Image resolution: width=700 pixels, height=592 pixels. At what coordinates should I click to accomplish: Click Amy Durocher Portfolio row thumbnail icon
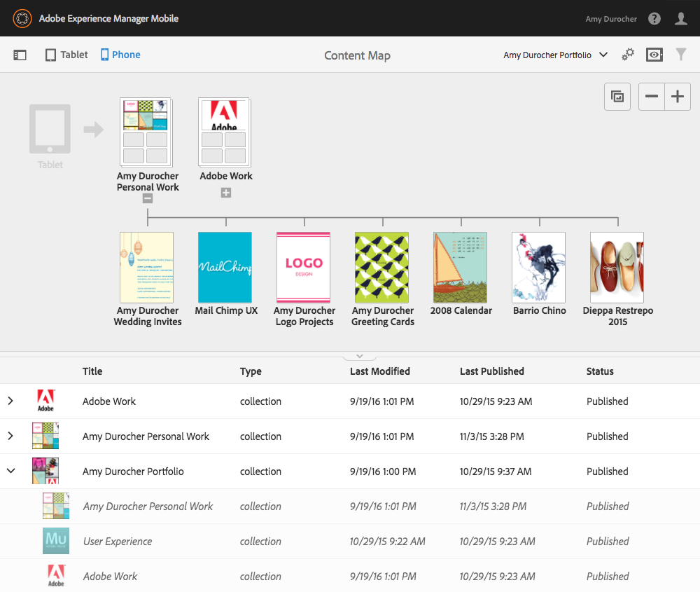click(x=45, y=471)
